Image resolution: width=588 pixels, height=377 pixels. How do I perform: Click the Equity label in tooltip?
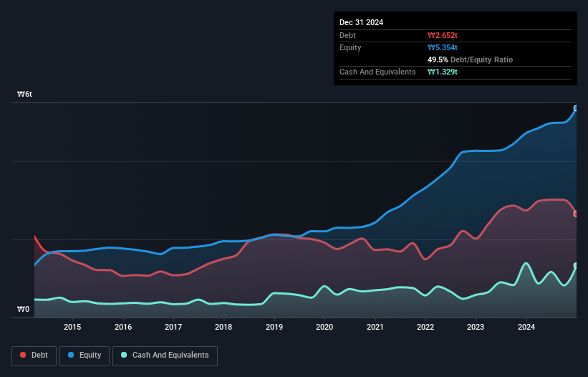[350, 47]
